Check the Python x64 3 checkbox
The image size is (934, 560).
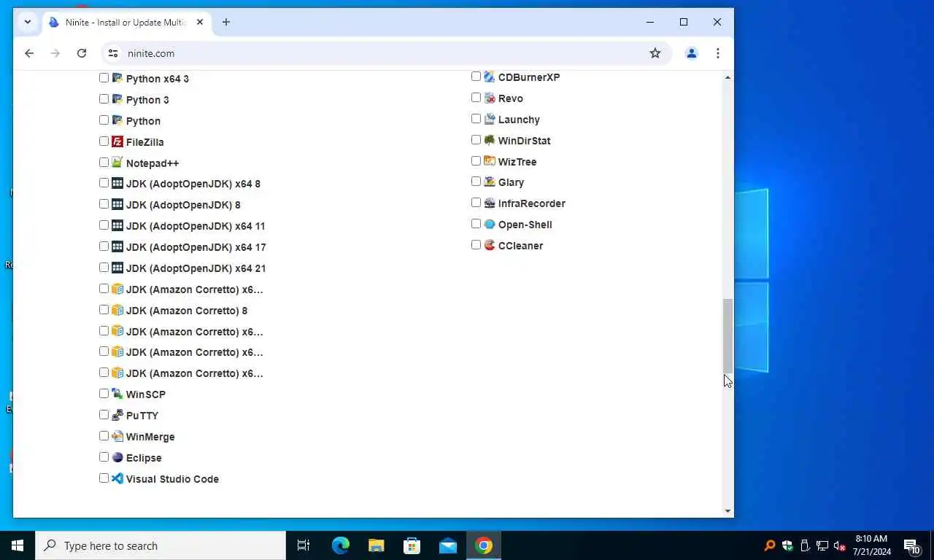(x=104, y=78)
